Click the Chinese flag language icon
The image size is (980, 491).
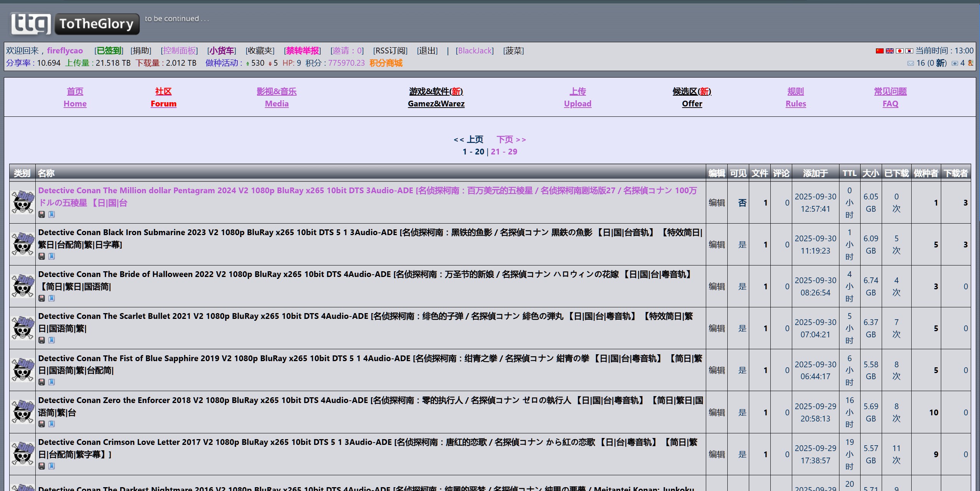pyautogui.click(x=879, y=51)
